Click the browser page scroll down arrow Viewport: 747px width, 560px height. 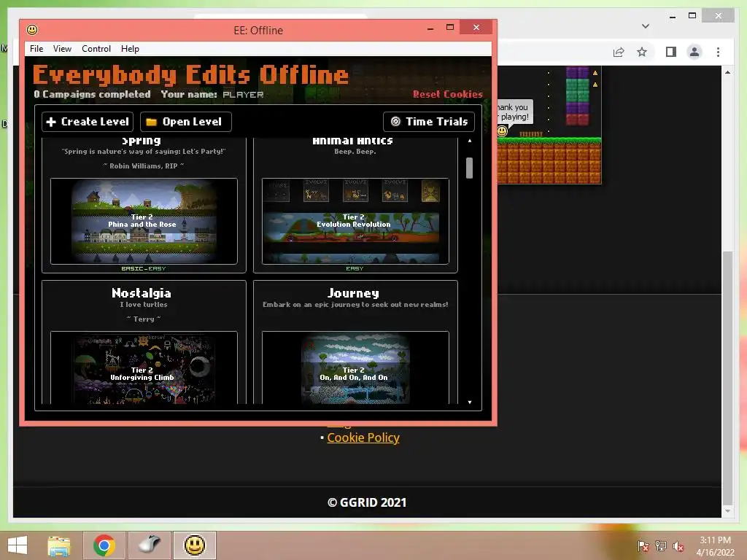click(x=727, y=511)
